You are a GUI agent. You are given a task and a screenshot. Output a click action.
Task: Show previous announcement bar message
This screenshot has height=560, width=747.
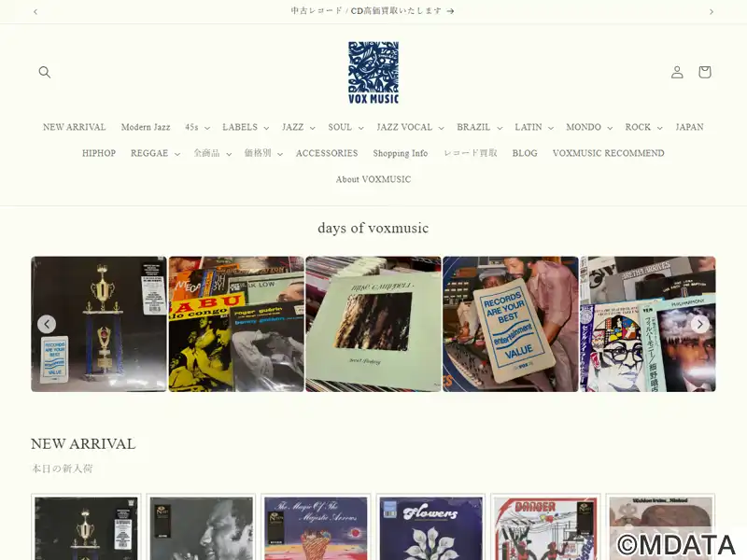click(35, 11)
